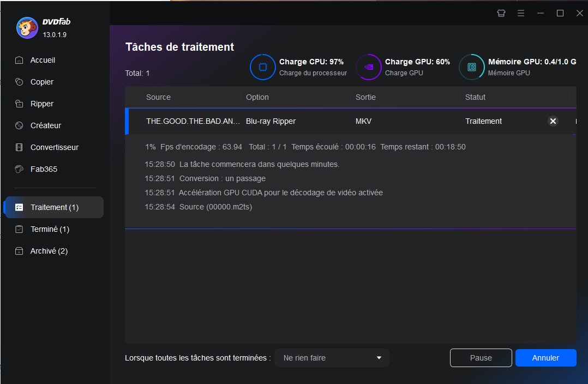This screenshot has width=588, height=384.
Task: Click the Convertisseur film icon
Action: click(x=19, y=147)
